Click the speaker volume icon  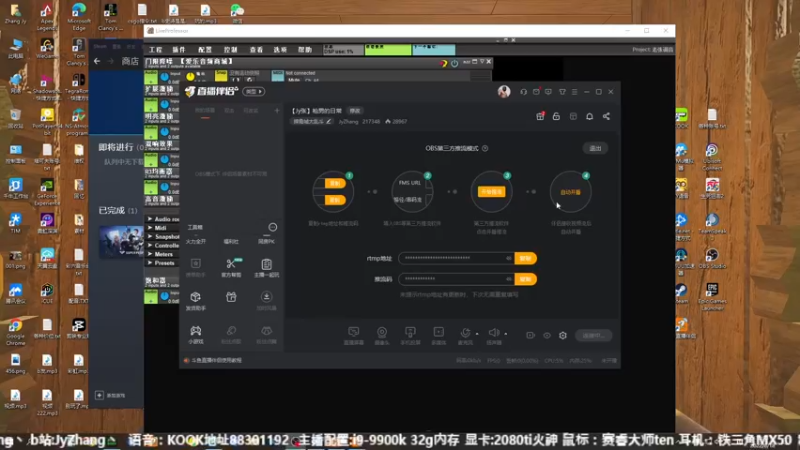click(x=494, y=332)
